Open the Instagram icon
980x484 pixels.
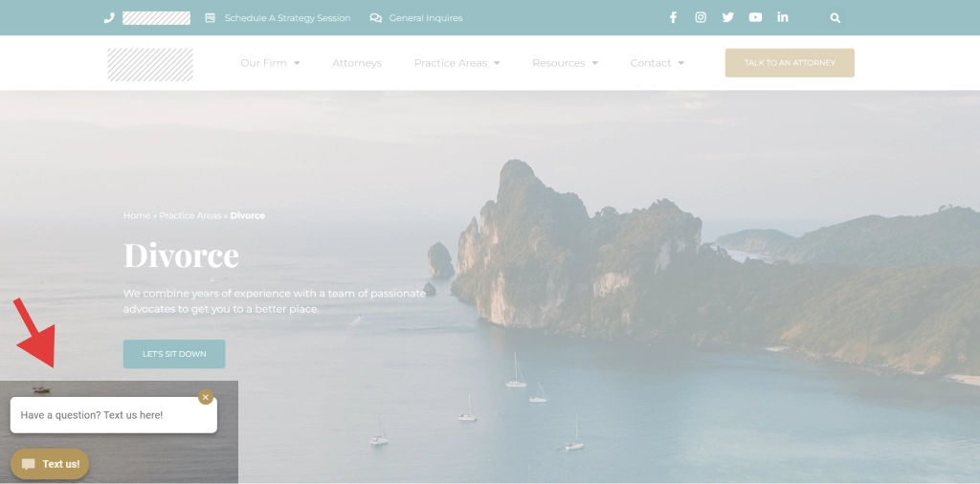701,17
